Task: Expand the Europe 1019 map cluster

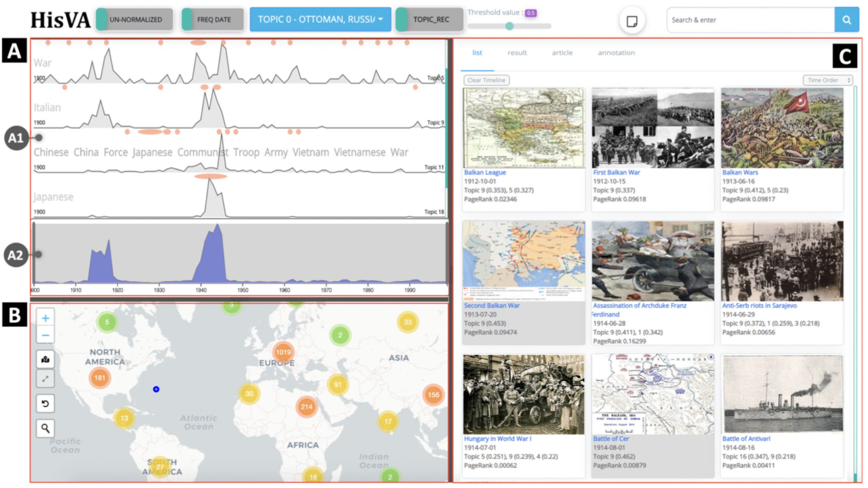Action: (x=283, y=352)
